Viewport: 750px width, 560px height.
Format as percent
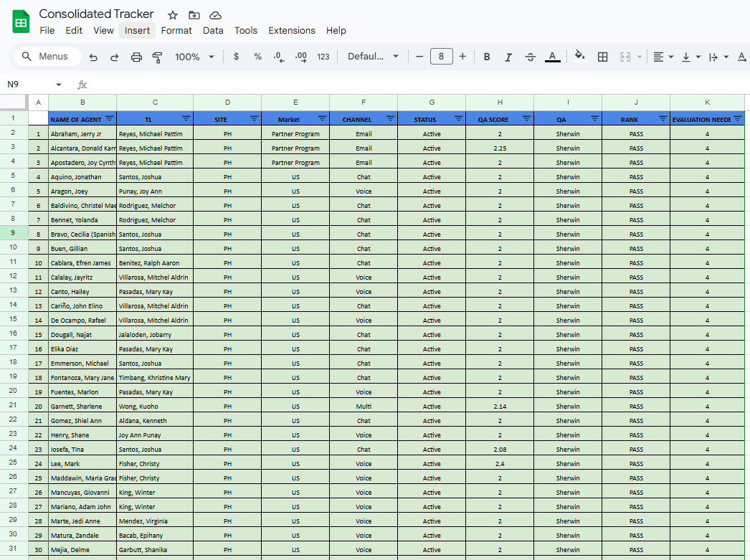point(258,57)
